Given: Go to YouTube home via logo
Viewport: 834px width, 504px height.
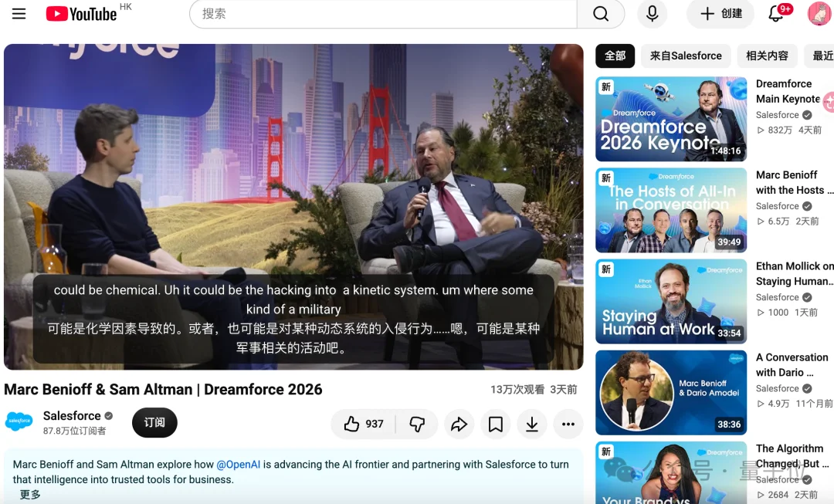Looking at the screenshot, I should [x=81, y=14].
